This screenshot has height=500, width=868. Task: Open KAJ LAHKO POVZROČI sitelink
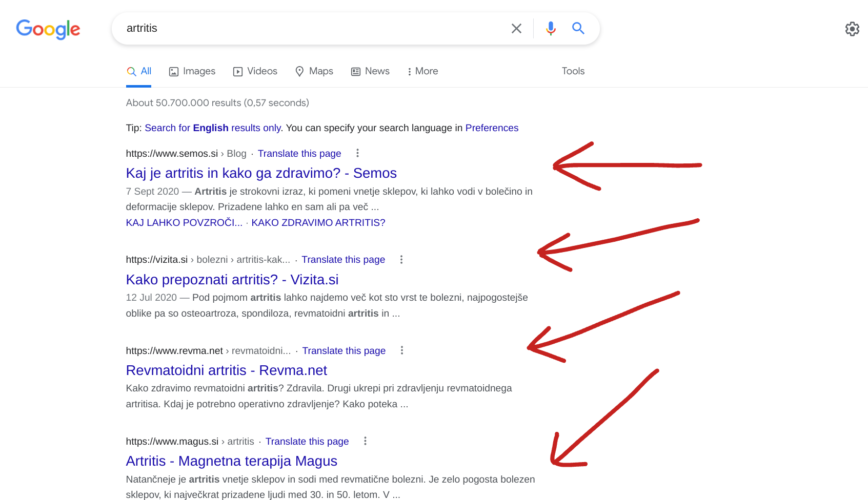(184, 223)
